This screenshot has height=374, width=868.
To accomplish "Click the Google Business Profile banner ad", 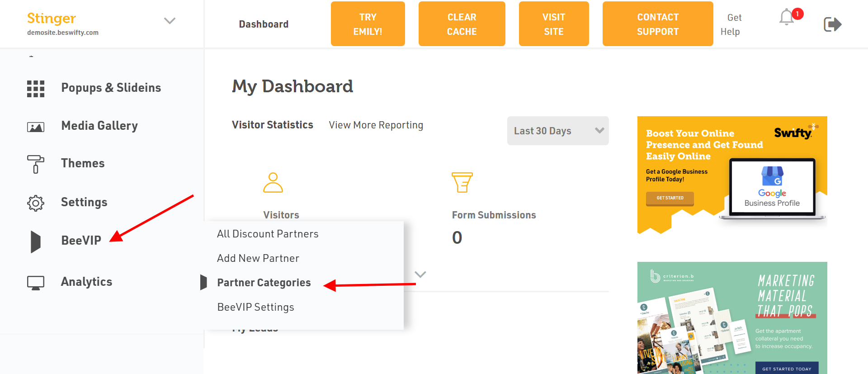I will 732,175.
